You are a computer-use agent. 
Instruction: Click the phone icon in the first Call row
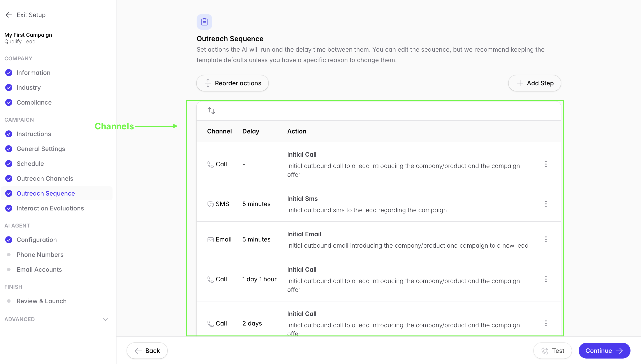(210, 164)
